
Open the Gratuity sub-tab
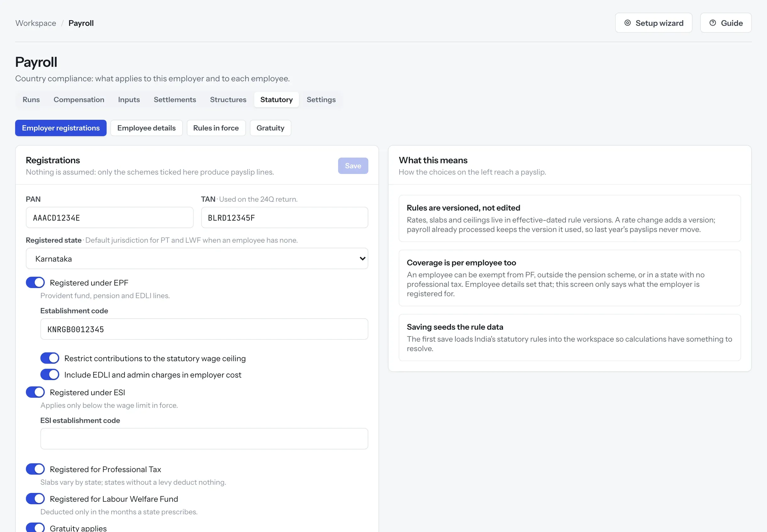click(271, 128)
